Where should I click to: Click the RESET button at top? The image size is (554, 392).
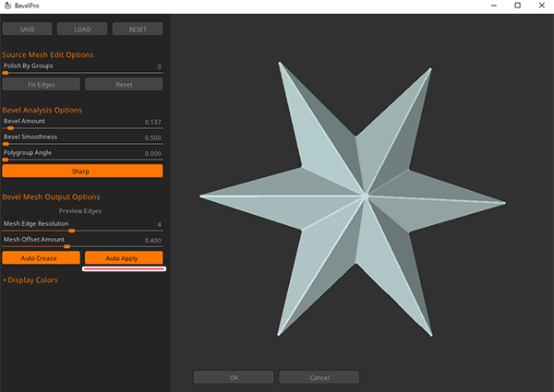click(x=137, y=29)
